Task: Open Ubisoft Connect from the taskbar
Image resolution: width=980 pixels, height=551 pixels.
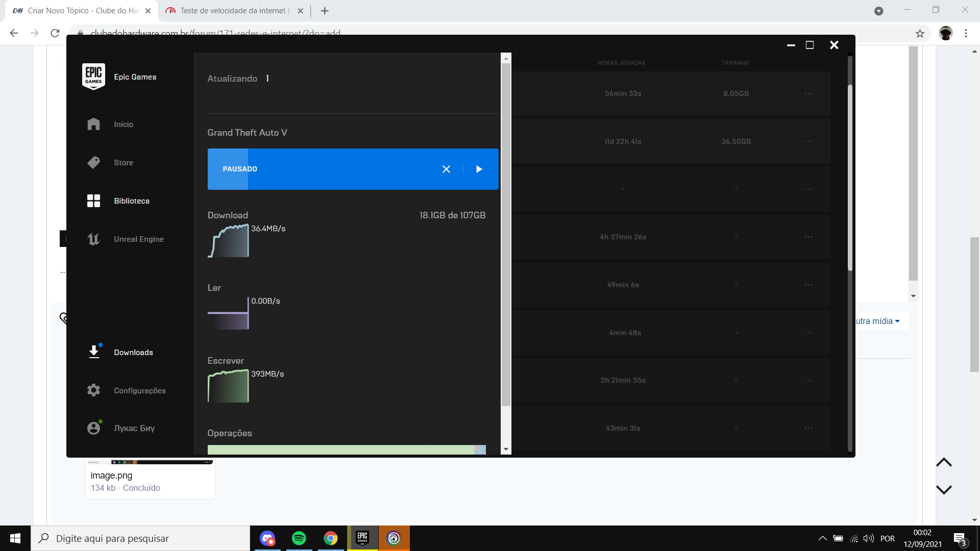Action: pyautogui.click(x=394, y=538)
